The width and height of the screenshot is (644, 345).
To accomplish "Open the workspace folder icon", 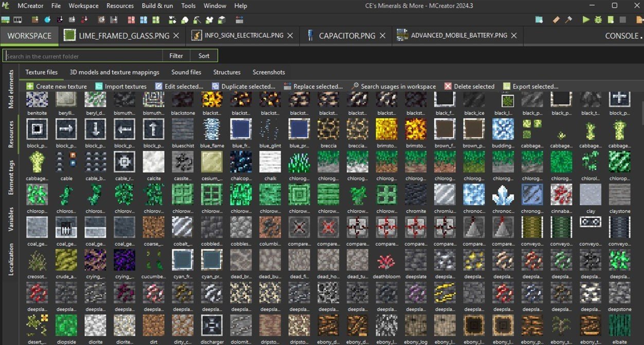I will 539,20.
